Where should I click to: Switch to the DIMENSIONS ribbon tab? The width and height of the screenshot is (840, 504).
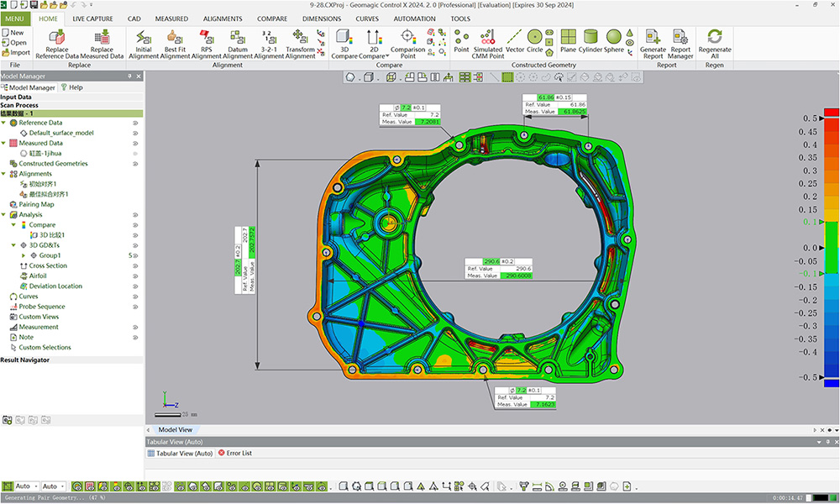pyautogui.click(x=321, y=18)
